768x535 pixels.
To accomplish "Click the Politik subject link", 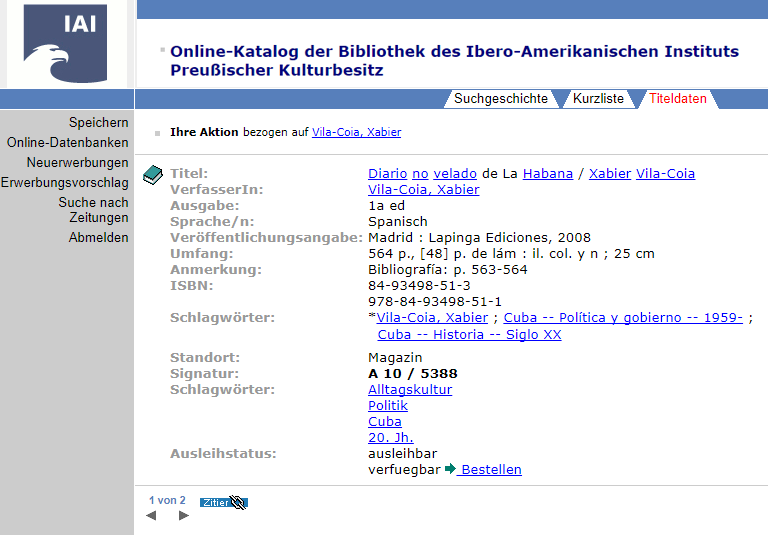I will [388, 406].
